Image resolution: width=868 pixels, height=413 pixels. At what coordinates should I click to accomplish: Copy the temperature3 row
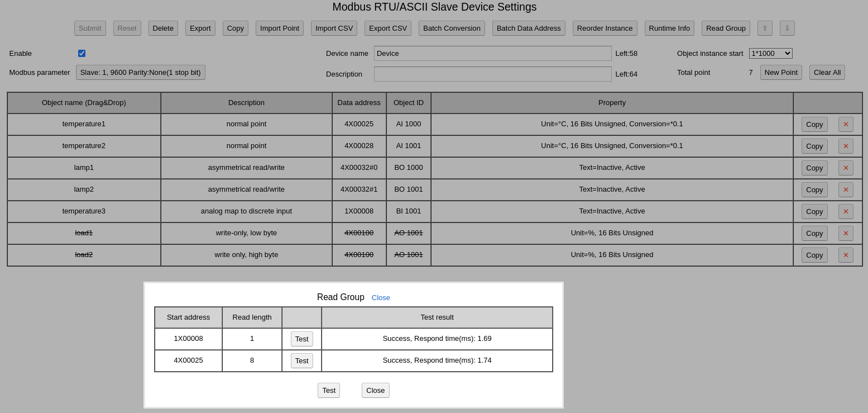(814, 211)
